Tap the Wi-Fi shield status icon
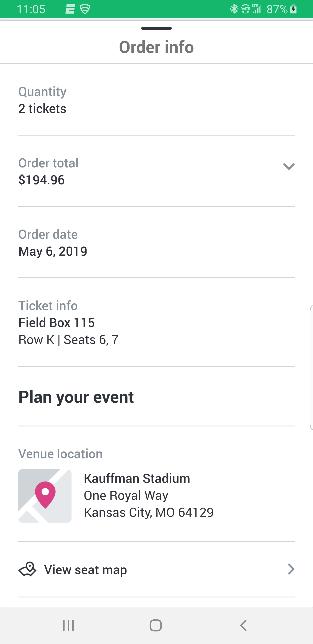Image resolution: width=313 pixels, height=644 pixels. 85,9
